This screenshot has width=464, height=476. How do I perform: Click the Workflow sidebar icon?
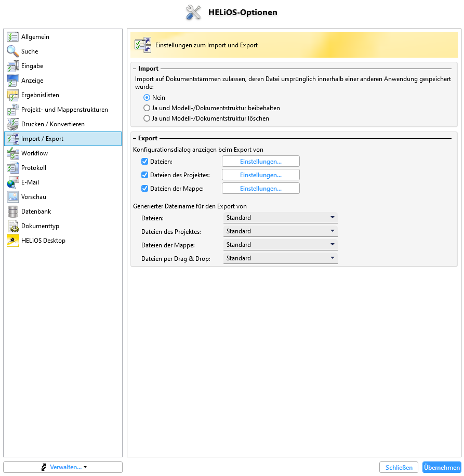[x=13, y=153]
